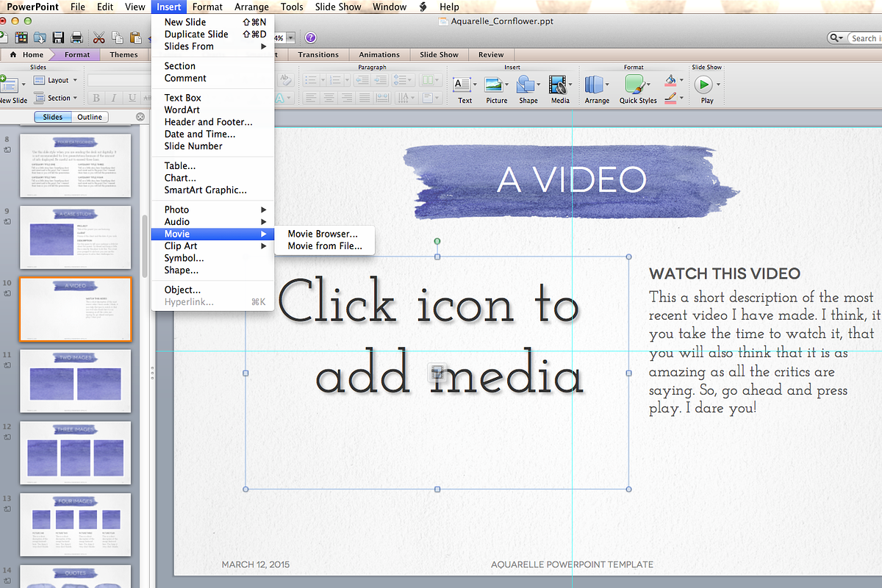Open the Audio submenu in Insert menu

(212, 222)
